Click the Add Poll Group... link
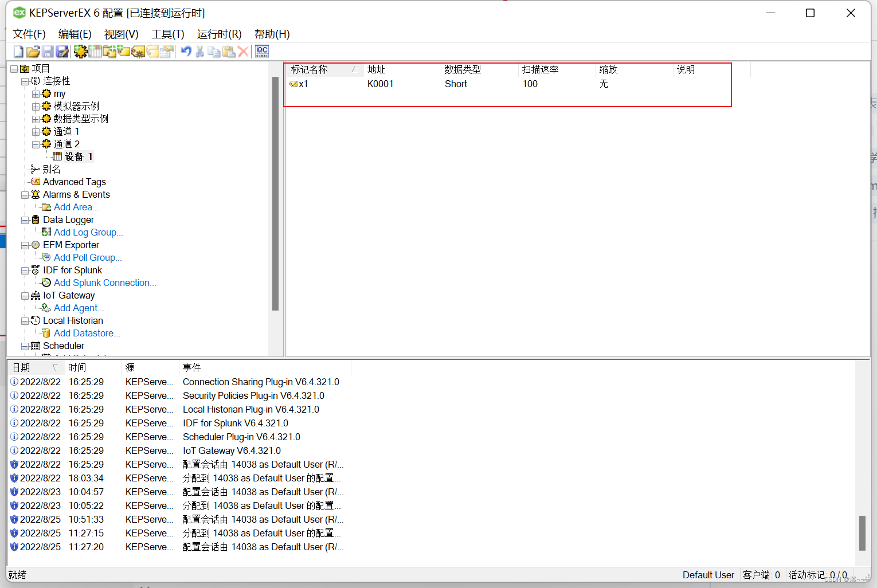The width and height of the screenshot is (877, 588). 88,257
